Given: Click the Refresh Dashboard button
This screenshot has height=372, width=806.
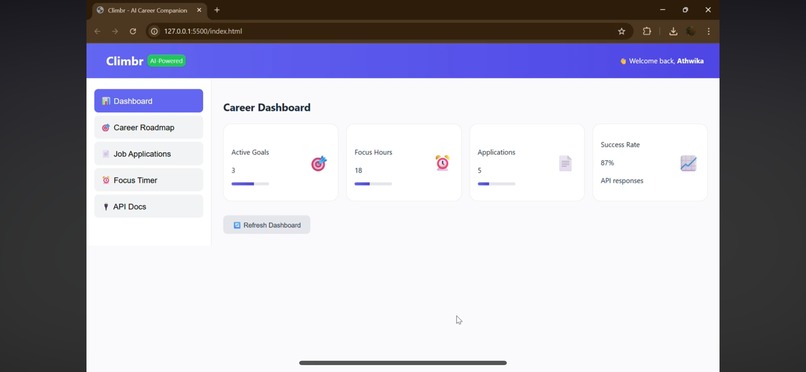Looking at the screenshot, I should click(x=267, y=225).
